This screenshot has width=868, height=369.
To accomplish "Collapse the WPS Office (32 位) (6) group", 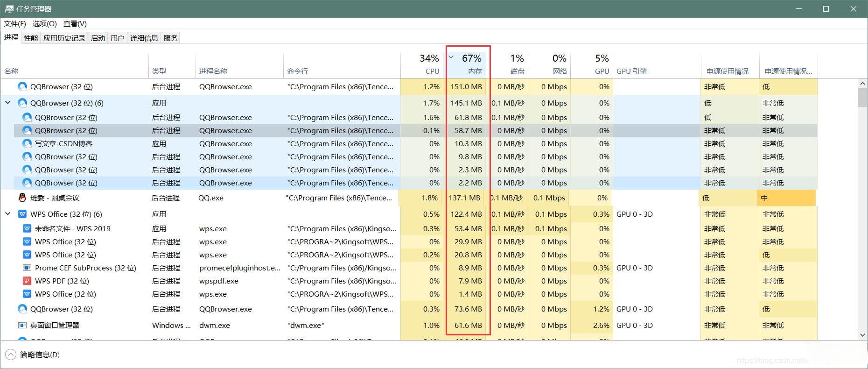I will coord(8,214).
